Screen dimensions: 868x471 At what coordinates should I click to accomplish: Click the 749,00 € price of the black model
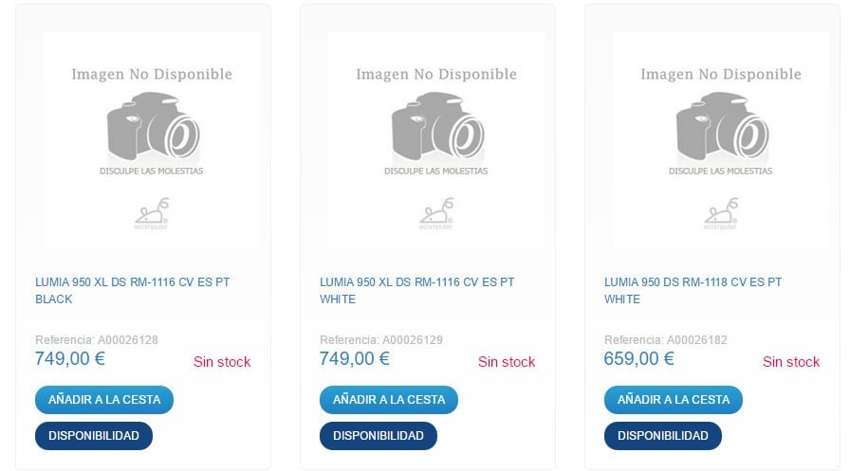(70, 359)
